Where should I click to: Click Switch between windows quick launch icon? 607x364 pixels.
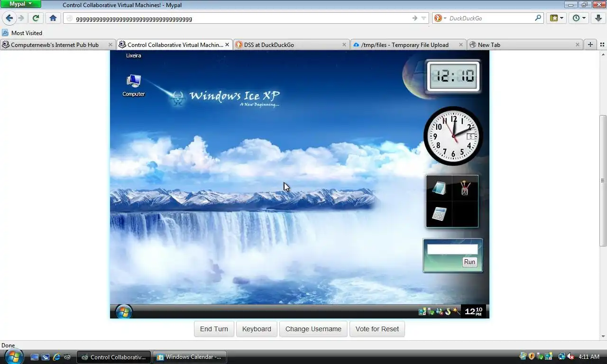coord(46,357)
